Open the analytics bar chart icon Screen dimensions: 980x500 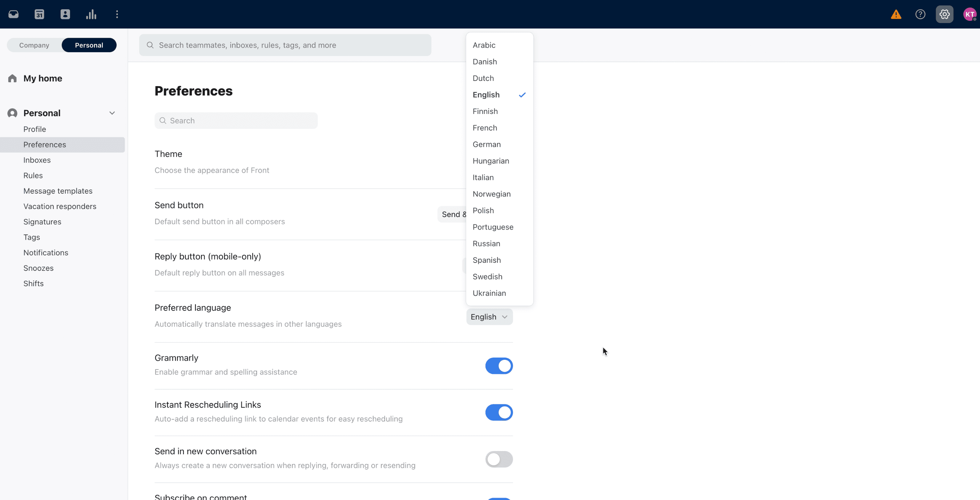coord(91,14)
